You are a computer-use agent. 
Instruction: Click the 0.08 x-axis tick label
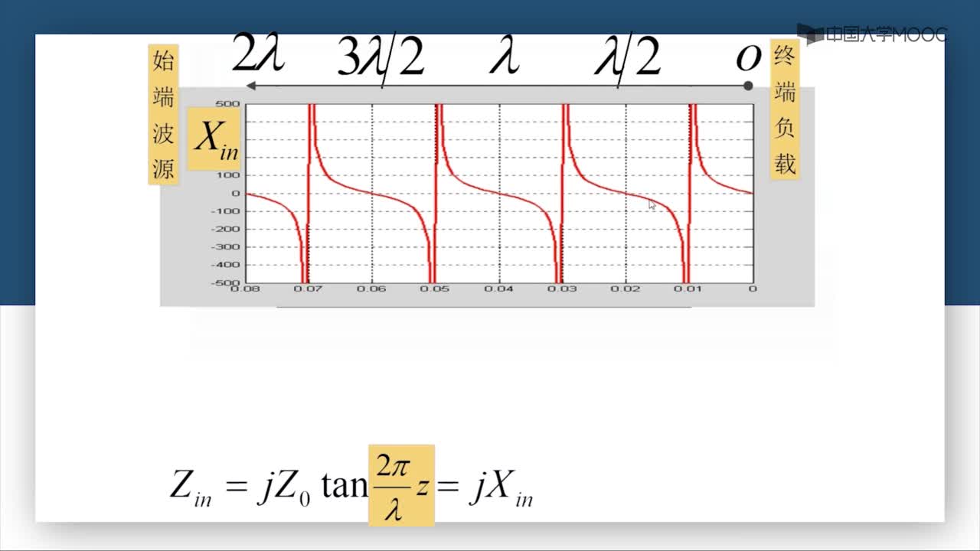[x=245, y=289]
